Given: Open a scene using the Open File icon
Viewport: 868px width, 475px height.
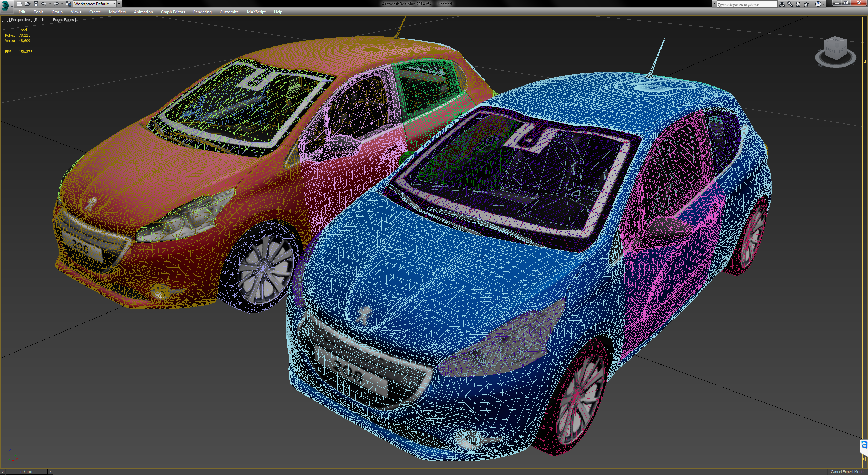Looking at the screenshot, I should point(28,4).
